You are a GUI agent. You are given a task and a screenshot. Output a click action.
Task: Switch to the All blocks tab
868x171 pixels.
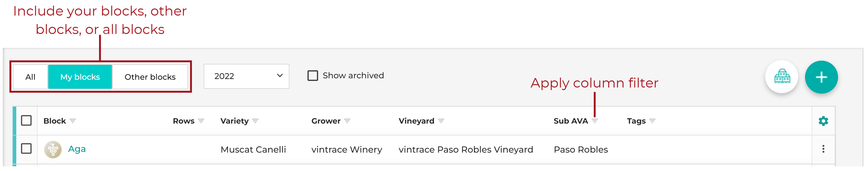pos(30,77)
